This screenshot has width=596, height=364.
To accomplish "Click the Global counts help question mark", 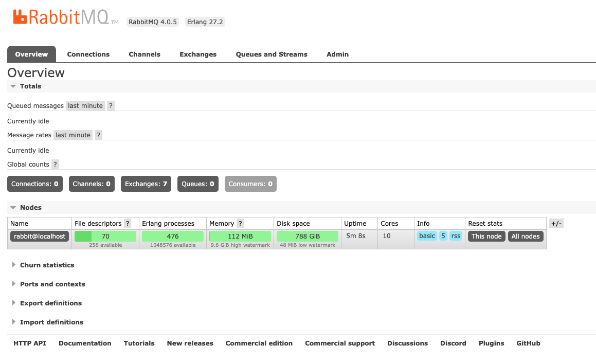I will [x=55, y=165].
